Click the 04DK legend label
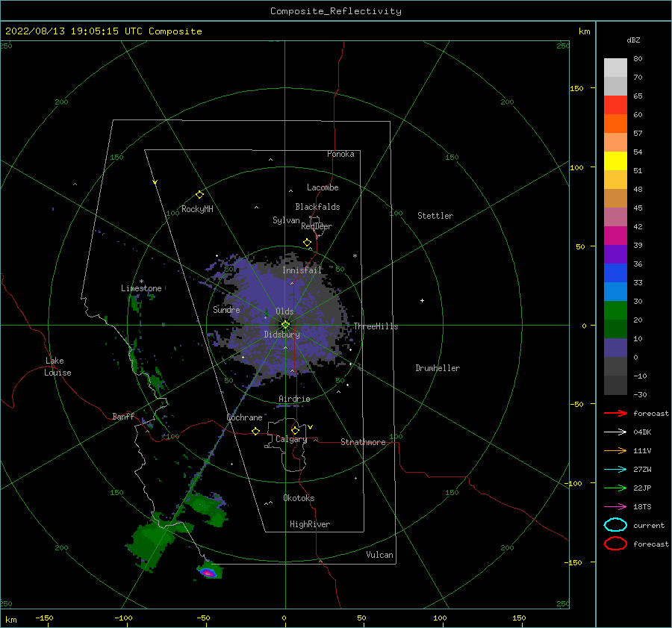 (x=642, y=432)
